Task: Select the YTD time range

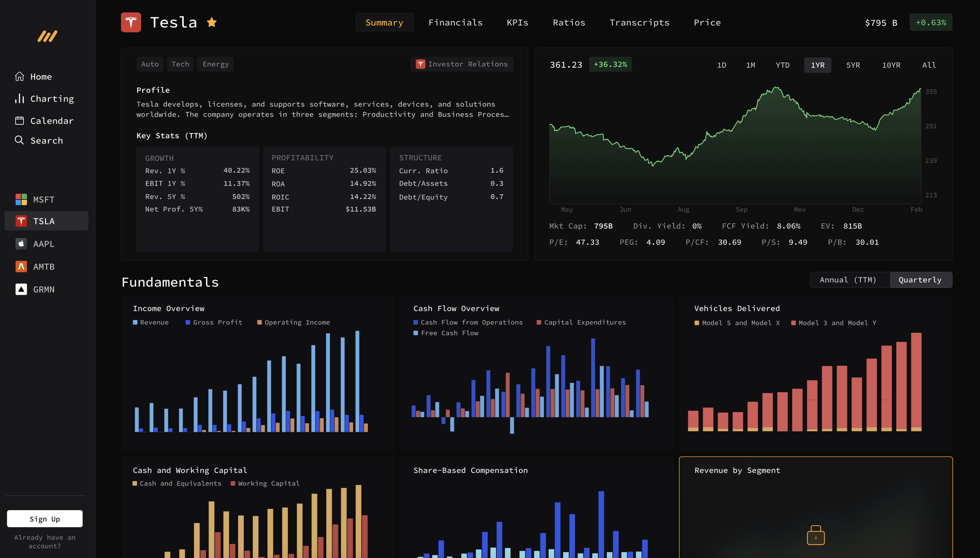Action: click(782, 65)
